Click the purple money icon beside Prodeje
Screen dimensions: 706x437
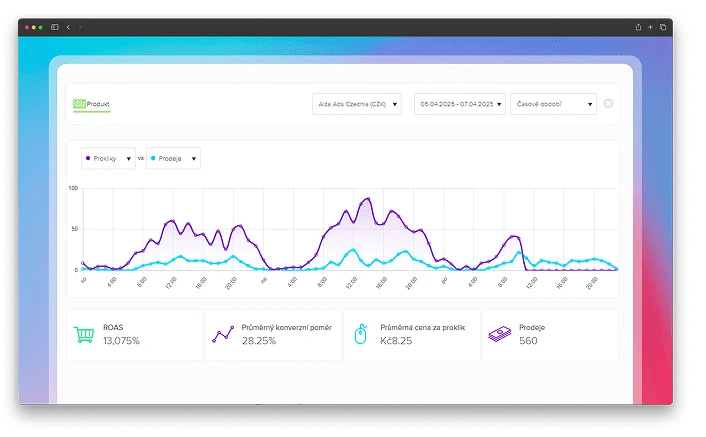tap(500, 334)
